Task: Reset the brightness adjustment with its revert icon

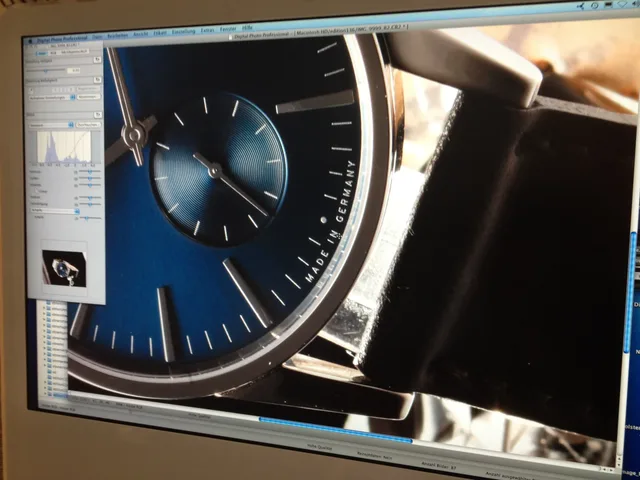Action: pyautogui.click(x=97, y=60)
